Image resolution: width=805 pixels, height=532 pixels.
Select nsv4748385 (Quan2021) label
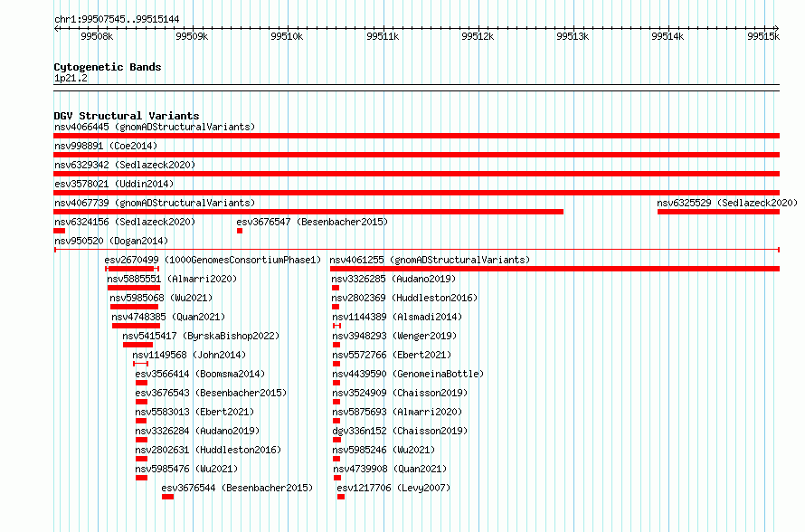click(168, 317)
